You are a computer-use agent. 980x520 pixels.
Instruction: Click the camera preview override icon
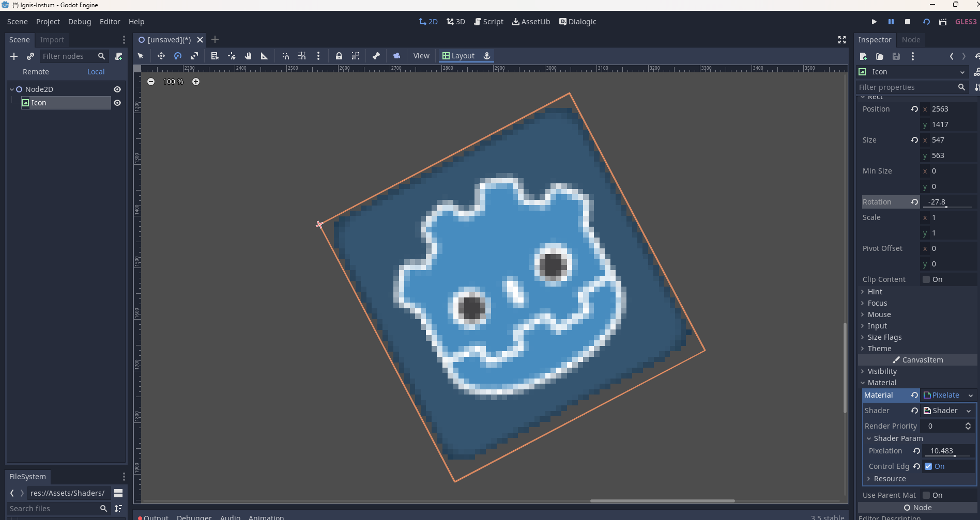tap(397, 56)
